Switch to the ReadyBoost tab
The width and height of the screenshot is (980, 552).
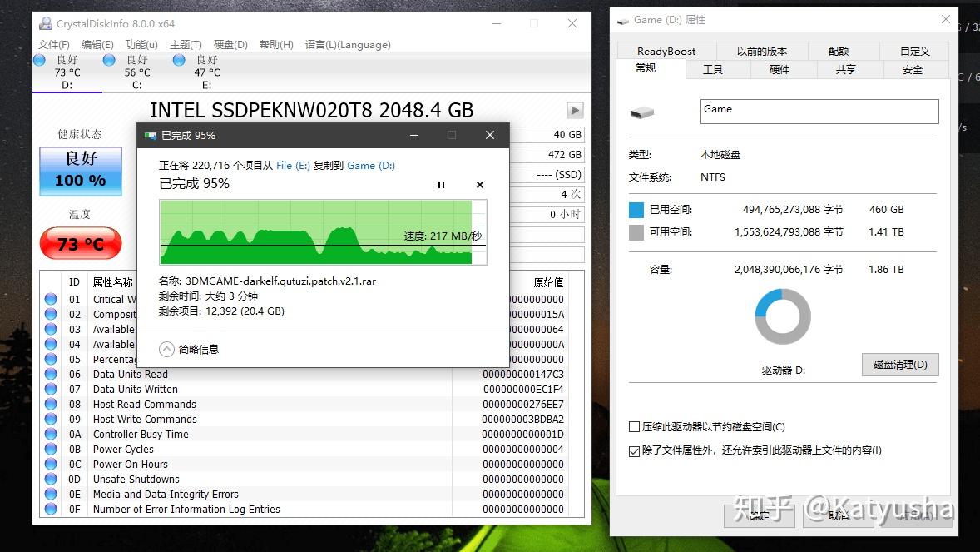[666, 51]
